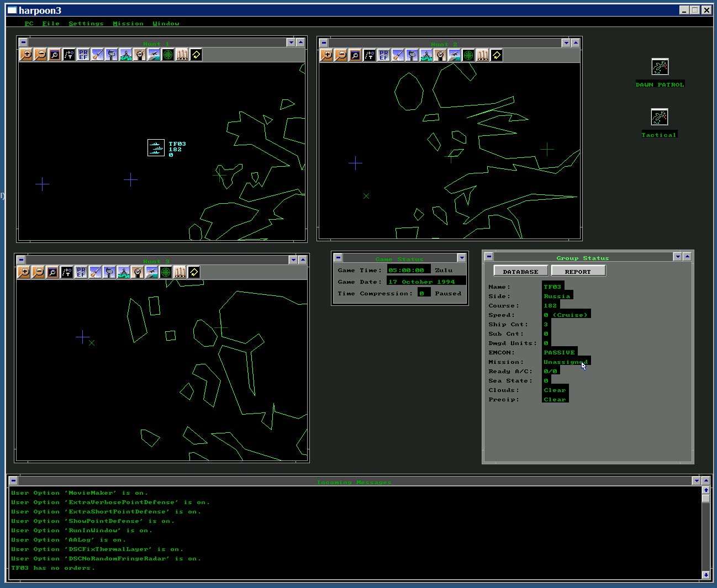
Task: Select zoom-window tool in Hunt 2 toolbar
Action: click(x=355, y=55)
